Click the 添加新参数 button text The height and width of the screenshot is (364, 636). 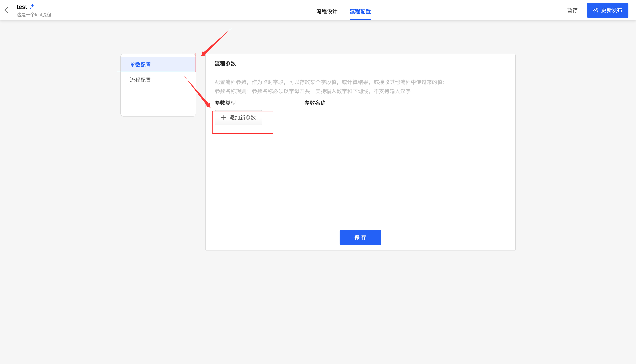pos(242,118)
